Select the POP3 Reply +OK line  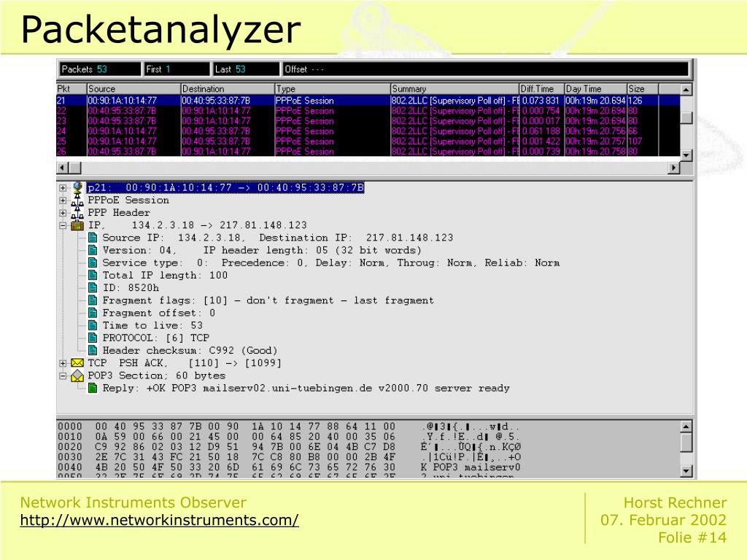coord(306,388)
